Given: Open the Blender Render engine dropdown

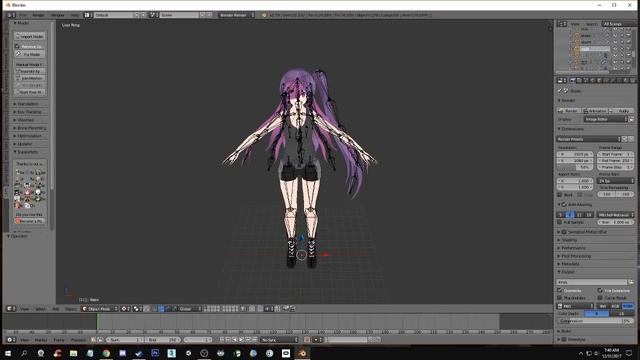Looking at the screenshot, I should 236,15.
